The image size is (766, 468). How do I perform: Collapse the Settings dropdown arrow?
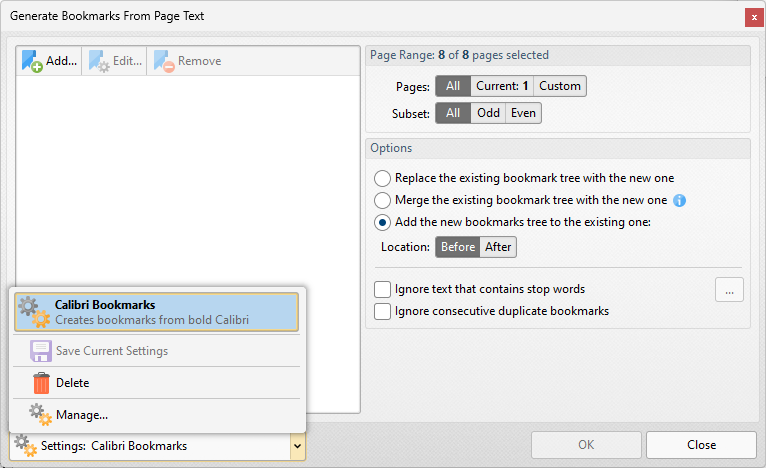[x=297, y=446]
